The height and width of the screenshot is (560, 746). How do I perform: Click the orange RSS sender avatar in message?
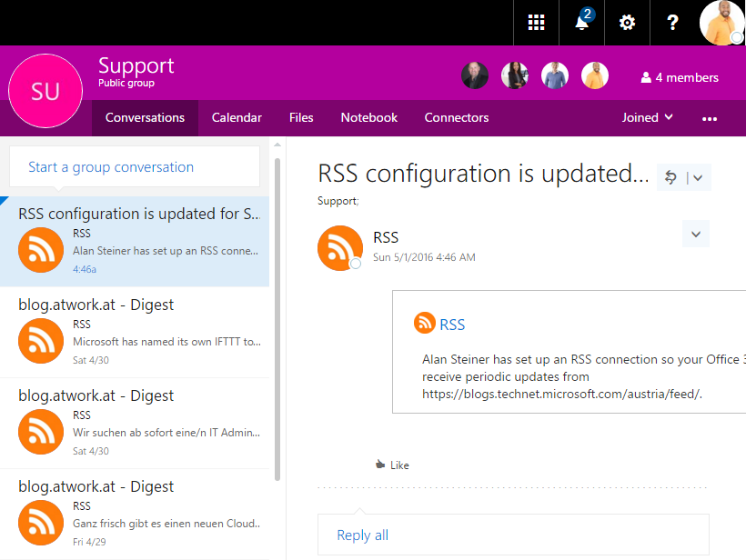pyautogui.click(x=340, y=247)
